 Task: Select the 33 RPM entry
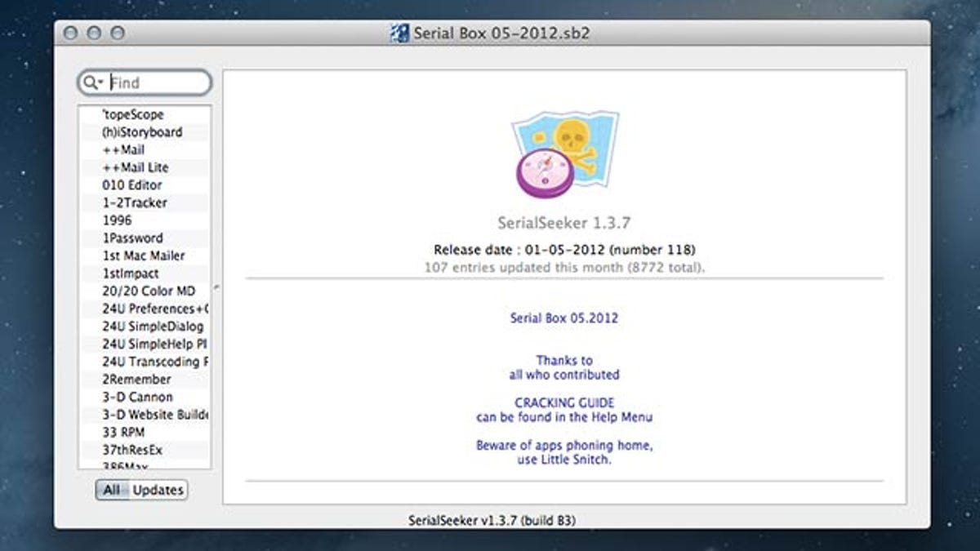tap(144, 433)
